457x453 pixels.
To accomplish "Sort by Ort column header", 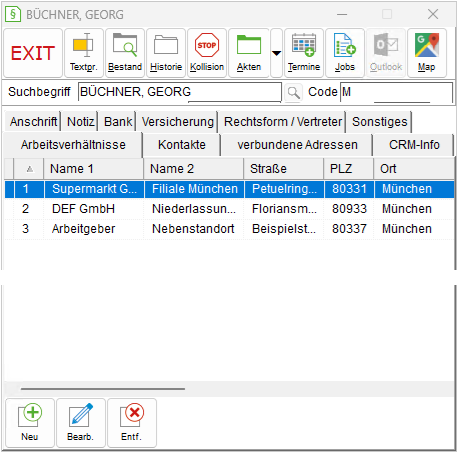I will 414,169.
